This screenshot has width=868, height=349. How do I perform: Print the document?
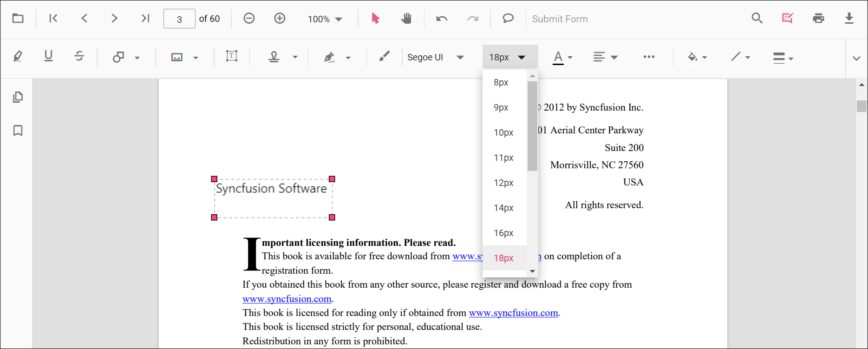coord(818,19)
